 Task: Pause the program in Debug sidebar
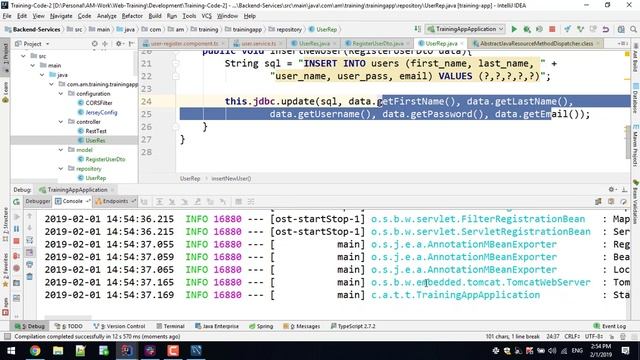tap(17, 229)
